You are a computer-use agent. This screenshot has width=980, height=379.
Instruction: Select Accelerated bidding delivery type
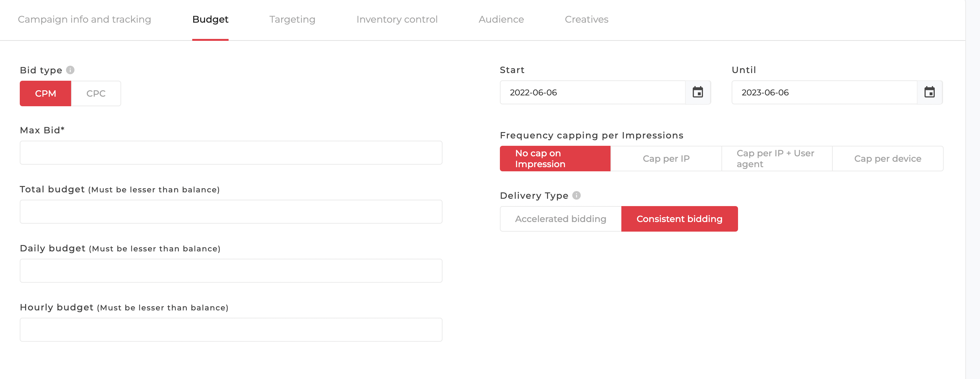[561, 219]
